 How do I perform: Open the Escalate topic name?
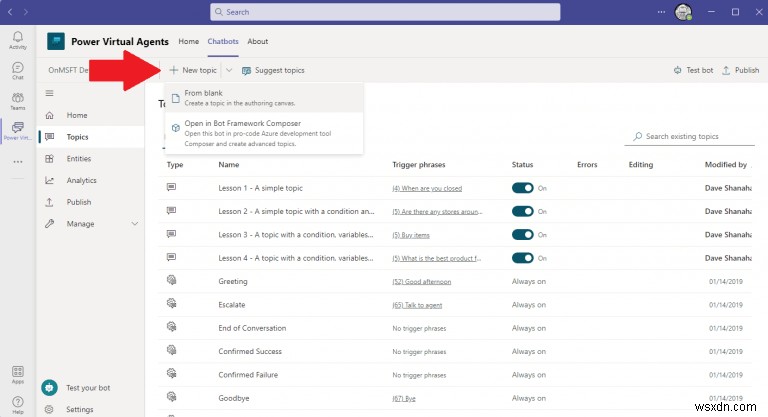(x=232, y=305)
